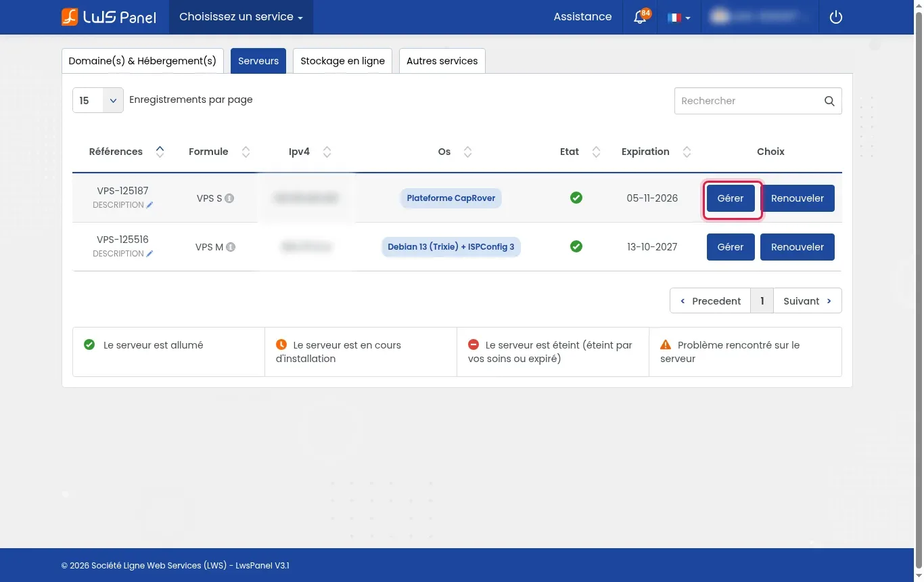Select page 1 in pagination
This screenshot has height=582, width=924.
coord(762,301)
